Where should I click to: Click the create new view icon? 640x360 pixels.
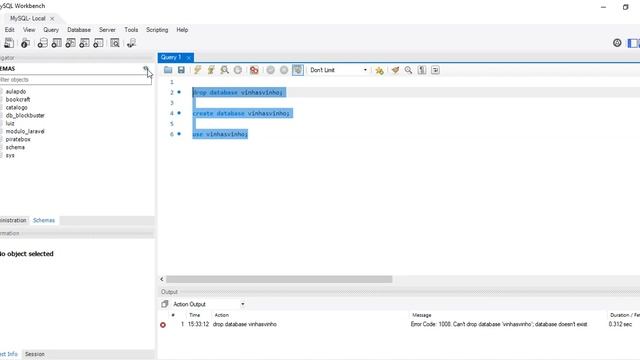click(x=70, y=43)
